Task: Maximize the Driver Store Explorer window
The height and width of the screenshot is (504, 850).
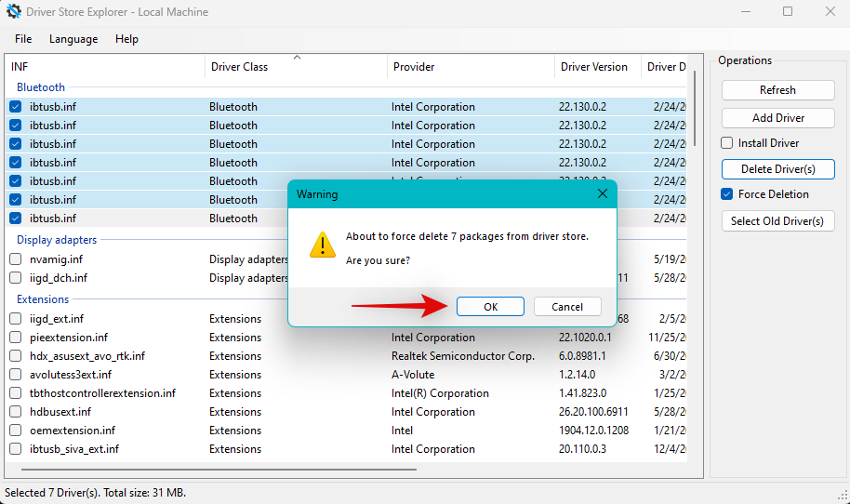Action: point(788,11)
